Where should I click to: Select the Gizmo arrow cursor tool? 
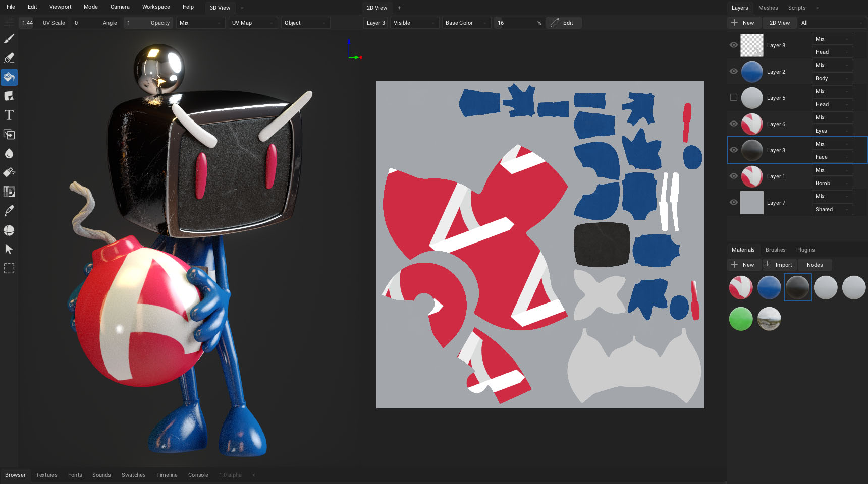[x=9, y=250]
